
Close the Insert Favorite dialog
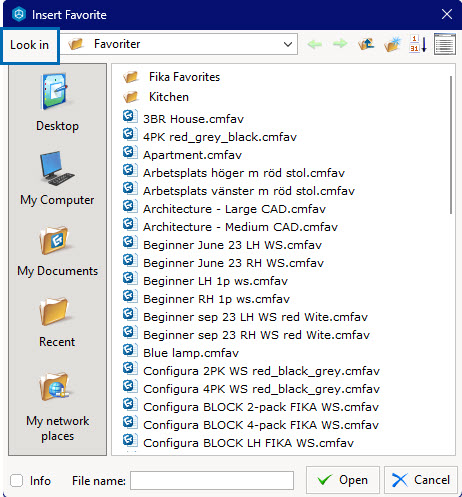click(x=447, y=14)
